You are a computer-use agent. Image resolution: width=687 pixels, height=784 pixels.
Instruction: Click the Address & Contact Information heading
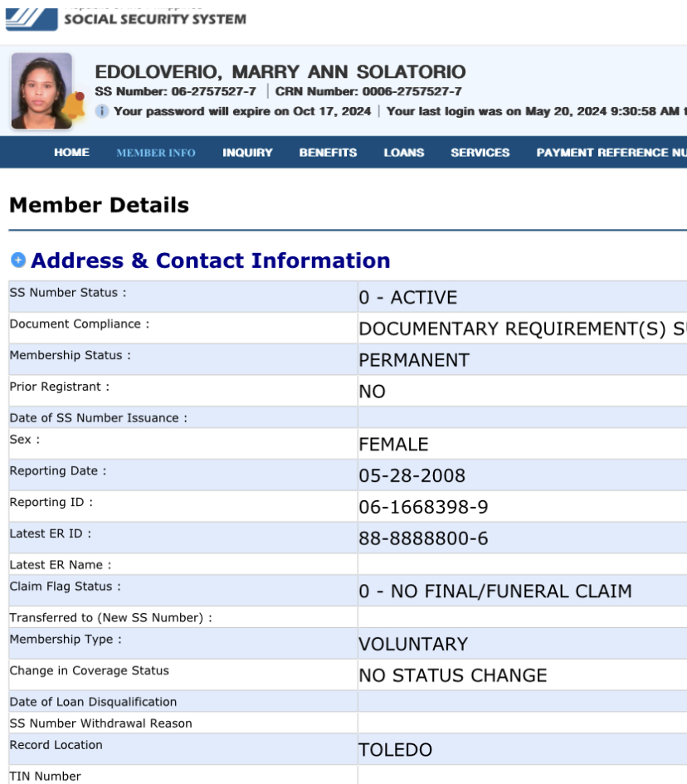pyautogui.click(x=210, y=261)
